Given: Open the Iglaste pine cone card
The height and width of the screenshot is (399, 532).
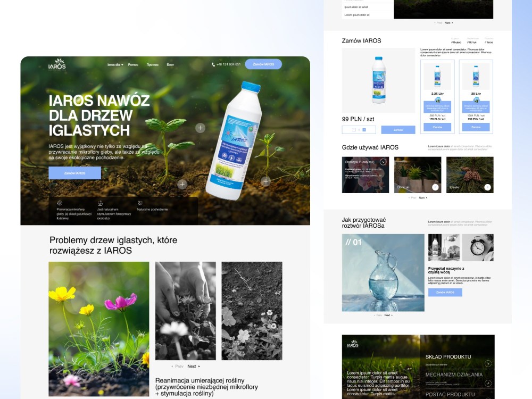Looking at the screenshot, I should (x=470, y=174).
